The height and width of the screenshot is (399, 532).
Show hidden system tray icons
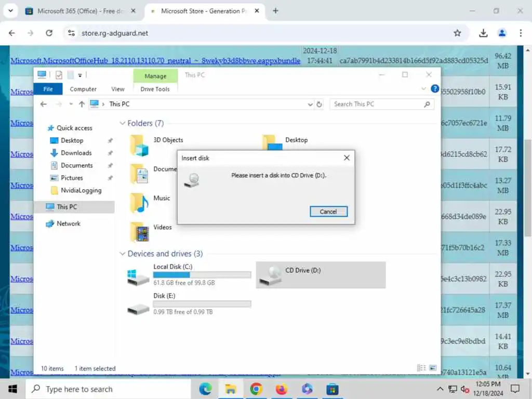(440, 389)
